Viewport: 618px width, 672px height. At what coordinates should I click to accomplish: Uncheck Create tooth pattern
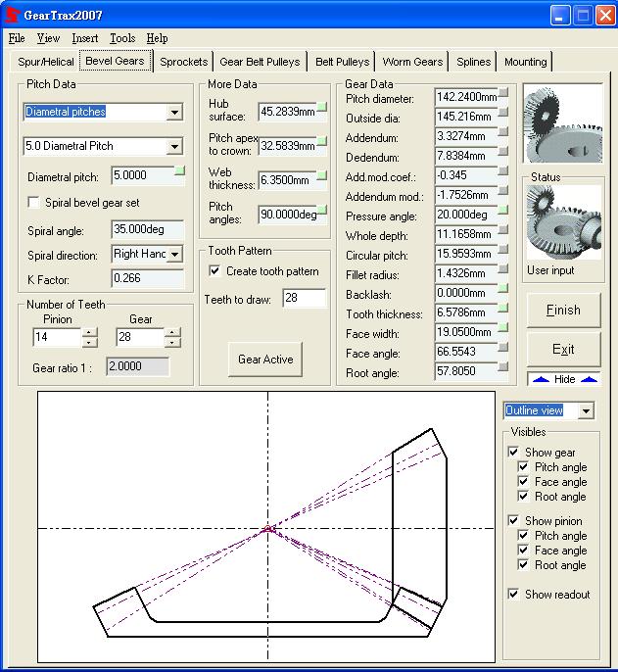[x=214, y=270]
